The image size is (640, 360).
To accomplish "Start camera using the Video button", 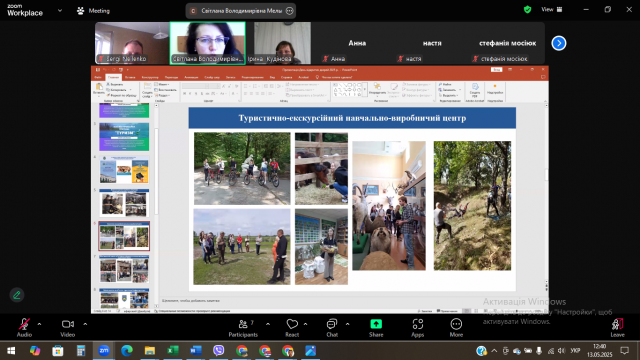I will (68, 328).
